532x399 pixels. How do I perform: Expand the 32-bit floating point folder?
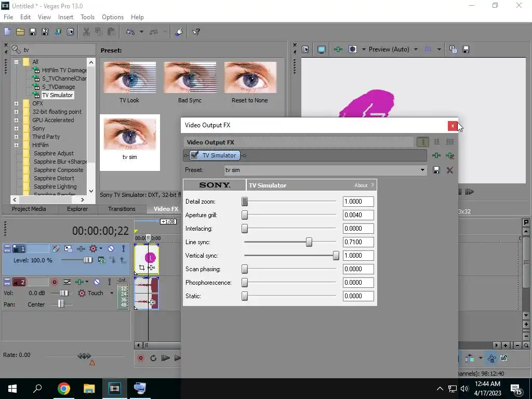[16, 112]
